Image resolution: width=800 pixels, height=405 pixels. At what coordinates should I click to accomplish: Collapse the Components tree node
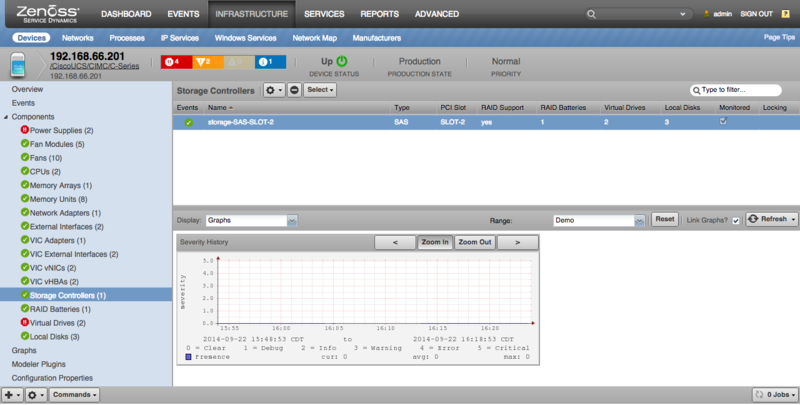pos(6,117)
